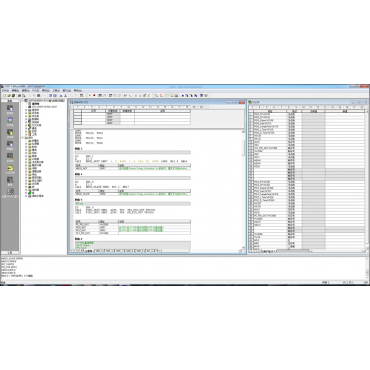The height and width of the screenshot is (370, 370).
Task: Collapse the Instructions root folder in tree
Action: (23, 138)
